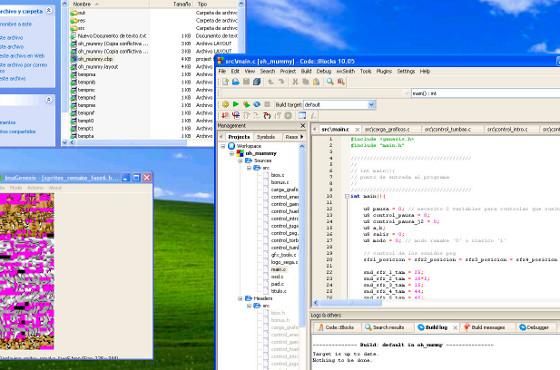Start debugging with the Debug/Continue icon

(225, 115)
